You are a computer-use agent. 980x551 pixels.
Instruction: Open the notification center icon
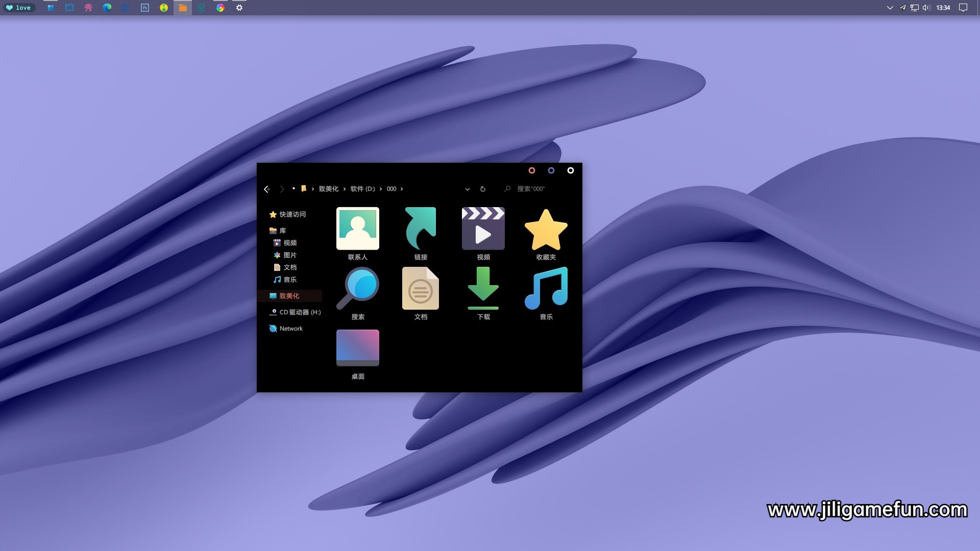click(963, 8)
